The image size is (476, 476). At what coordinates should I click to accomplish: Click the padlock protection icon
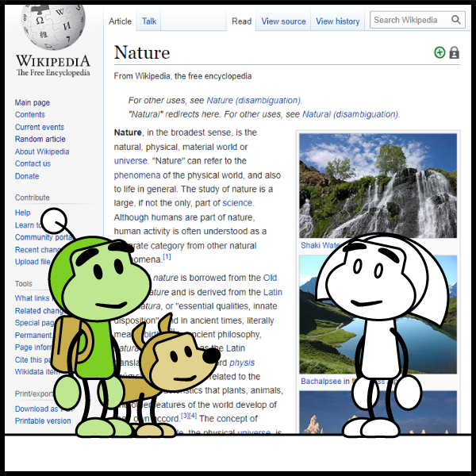454,52
